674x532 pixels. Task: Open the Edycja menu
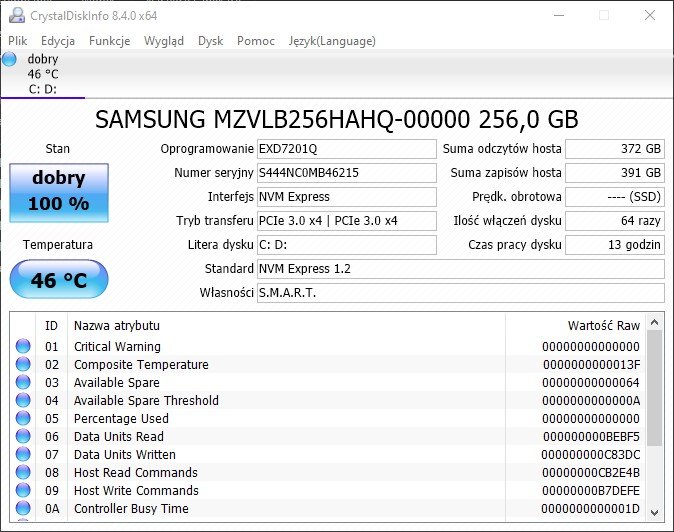[58, 41]
